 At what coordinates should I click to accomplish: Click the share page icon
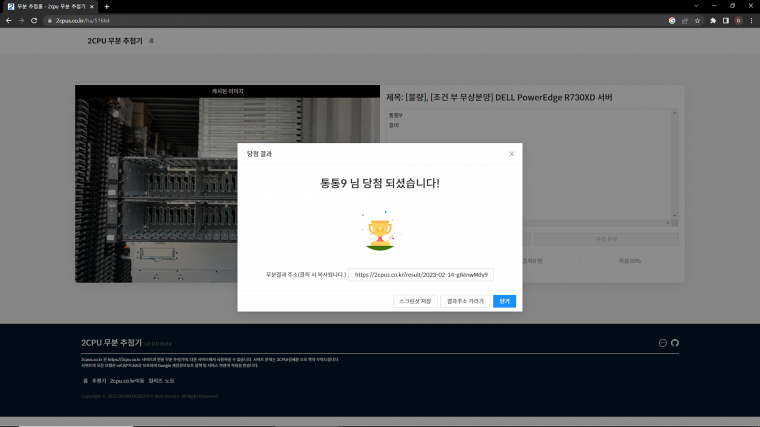[684, 20]
